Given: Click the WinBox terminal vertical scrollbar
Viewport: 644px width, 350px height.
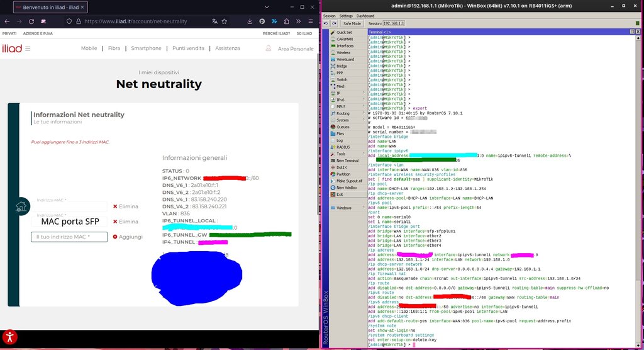Looking at the screenshot, I should pos(638,191).
